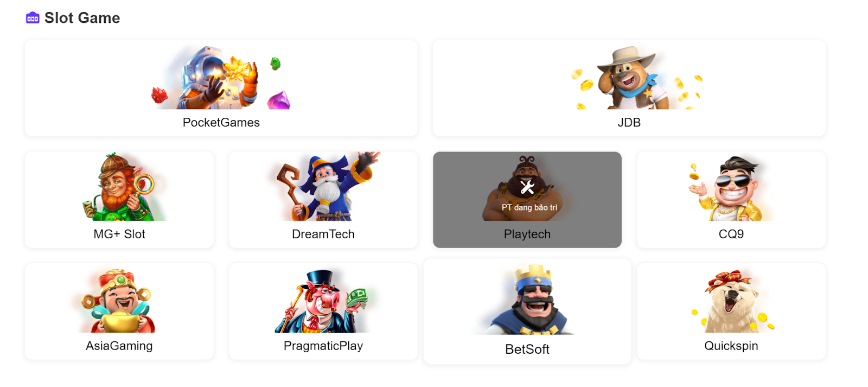868x387 pixels.
Task: Click the Slot Game heading text
Action: [x=82, y=18]
